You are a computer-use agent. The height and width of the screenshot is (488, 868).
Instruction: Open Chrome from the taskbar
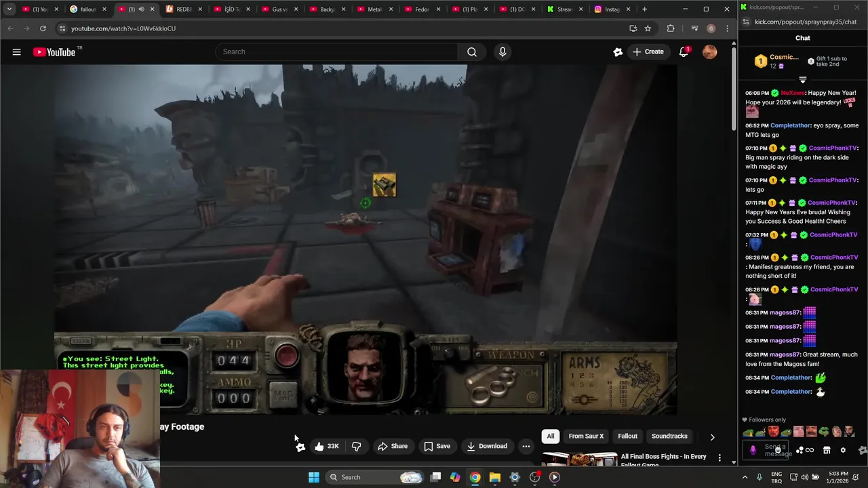point(475,477)
